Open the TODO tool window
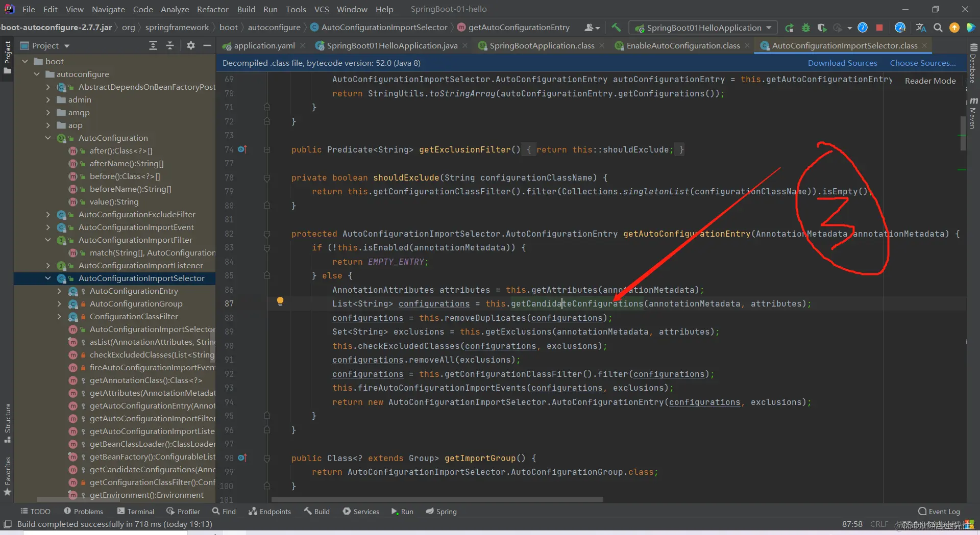The width and height of the screenshot is (980, 535). click(x=35, y=511)
